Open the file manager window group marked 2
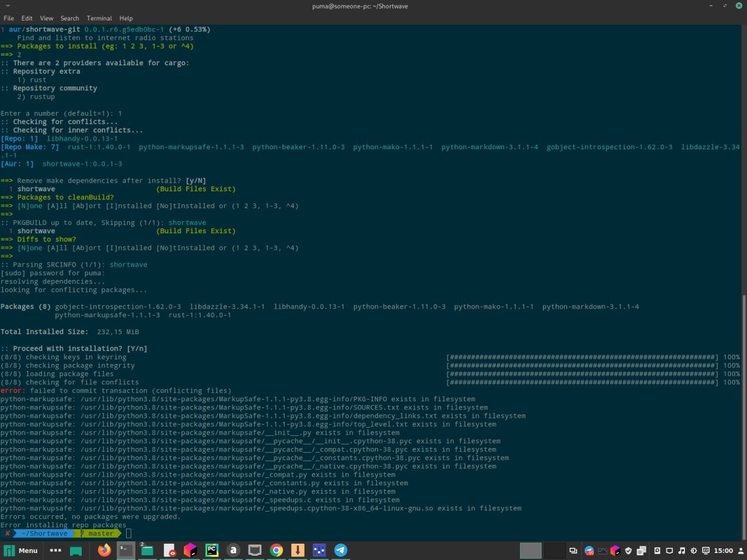Image resolution: width=747 pixels, height=560 pixels. point(146,550)
